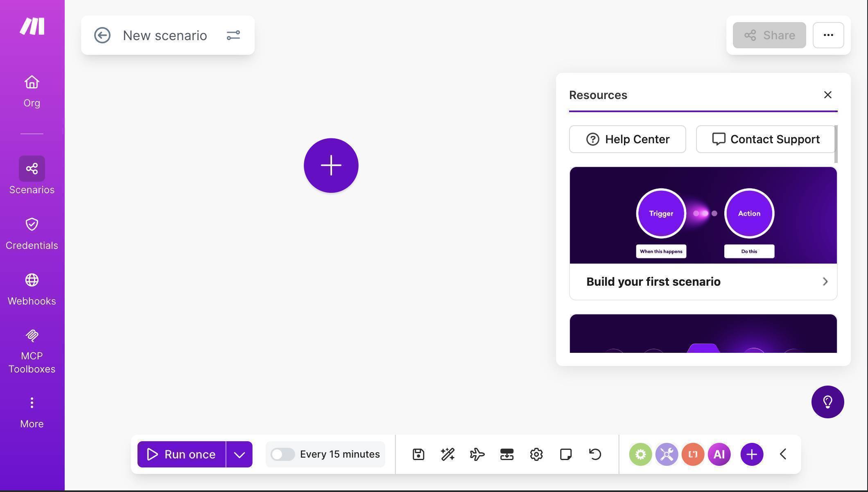Screen dimensions: 868x492
Task: Enable the Every 15 minutes scheduling toggle
Action: (x=283, y=454)
